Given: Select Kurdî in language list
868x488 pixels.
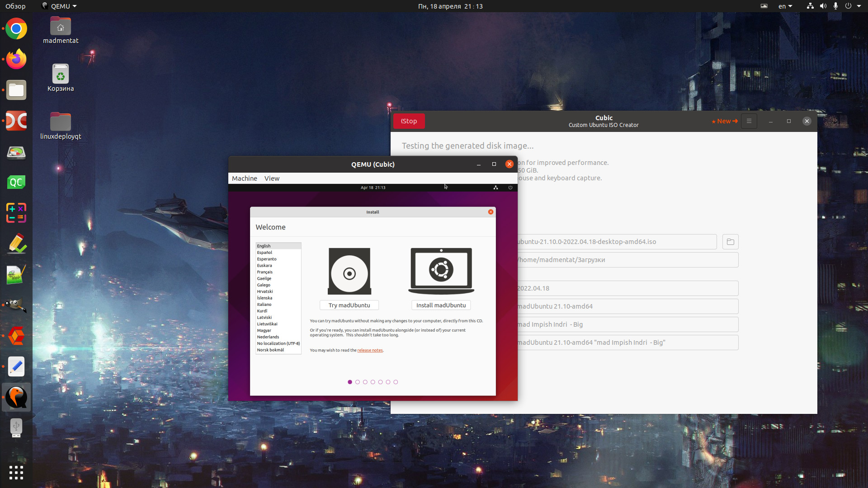Looking at the screenshot, I should (278, 311).
